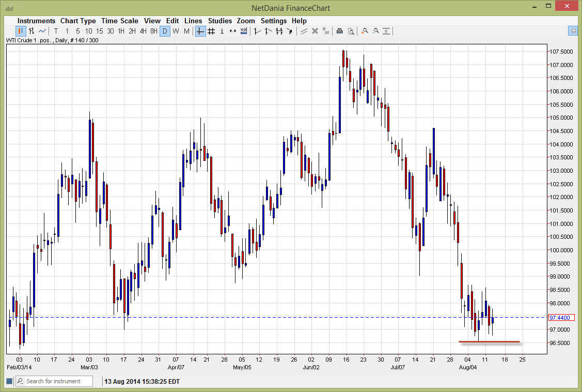Viewport: 582px width, 392px height.
Task: Toggle the grid lines button
Action: coord(211,31)
